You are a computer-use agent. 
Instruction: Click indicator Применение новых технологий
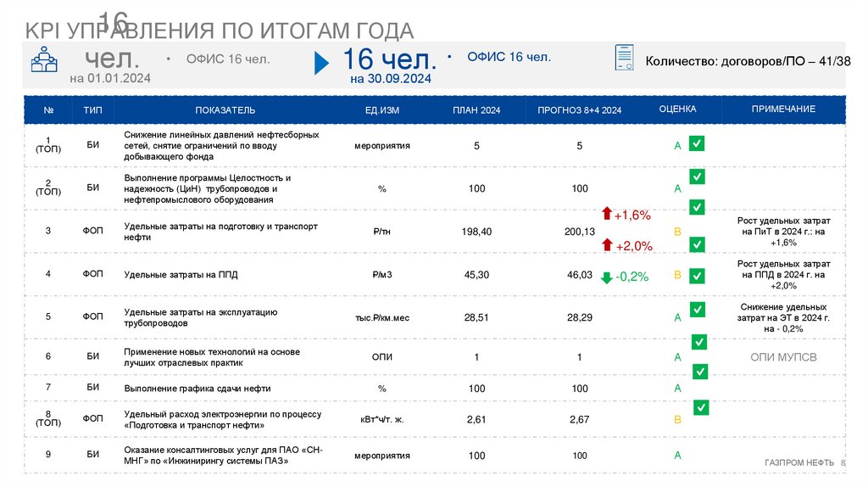coord(212,357)
